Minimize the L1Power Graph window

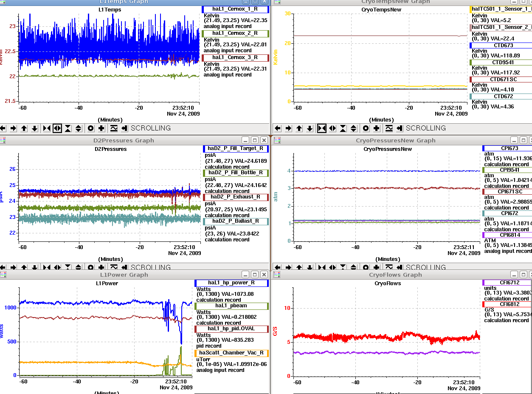245,275
